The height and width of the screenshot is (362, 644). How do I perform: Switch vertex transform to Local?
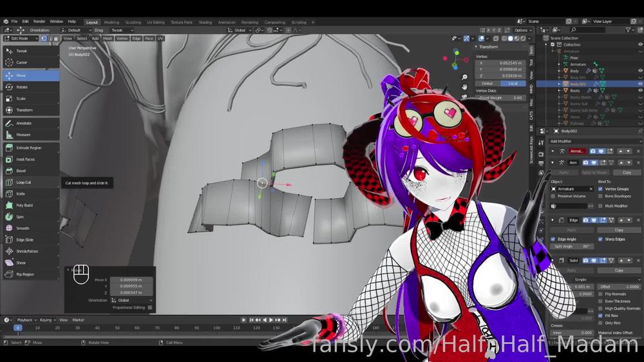[513, 83]
